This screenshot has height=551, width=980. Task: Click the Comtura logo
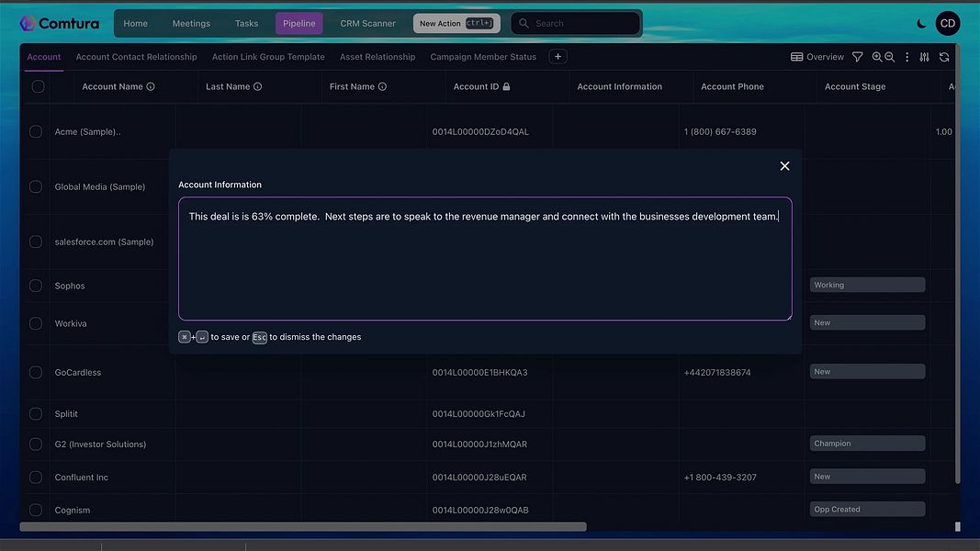click(x=60, y=23)
